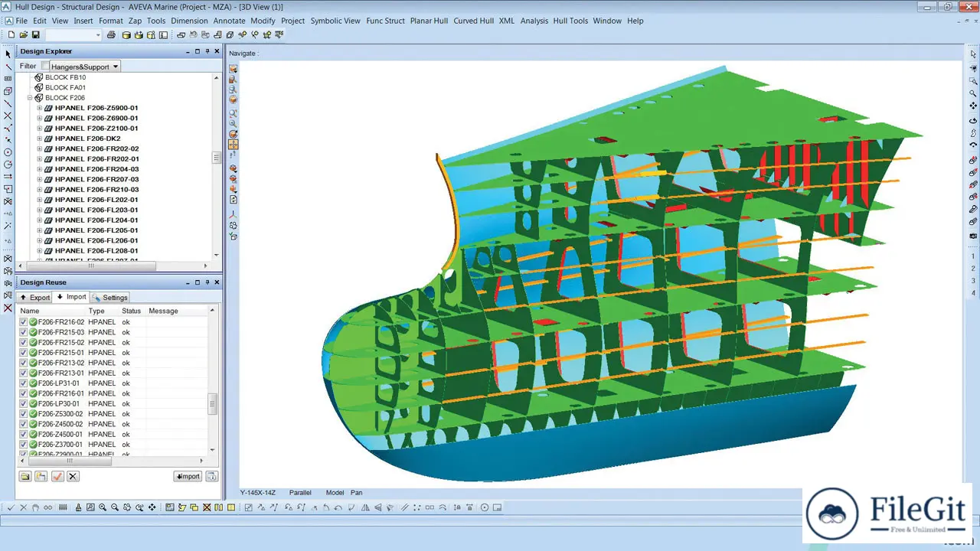
Task: Click the Parallel entry in the status bar
Action: 300,493
